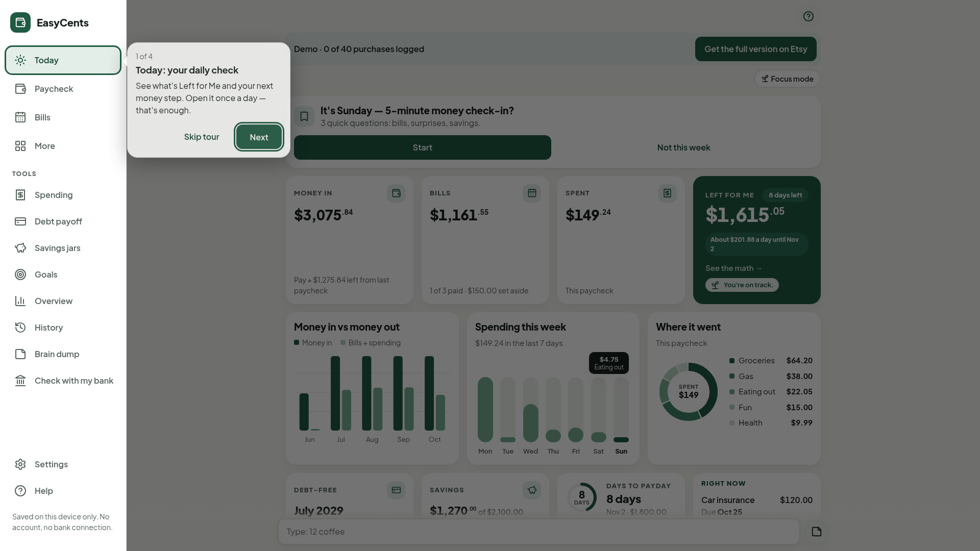Click the Type: 12 coffee input field
980x551 pixels.
pos(539,532)
